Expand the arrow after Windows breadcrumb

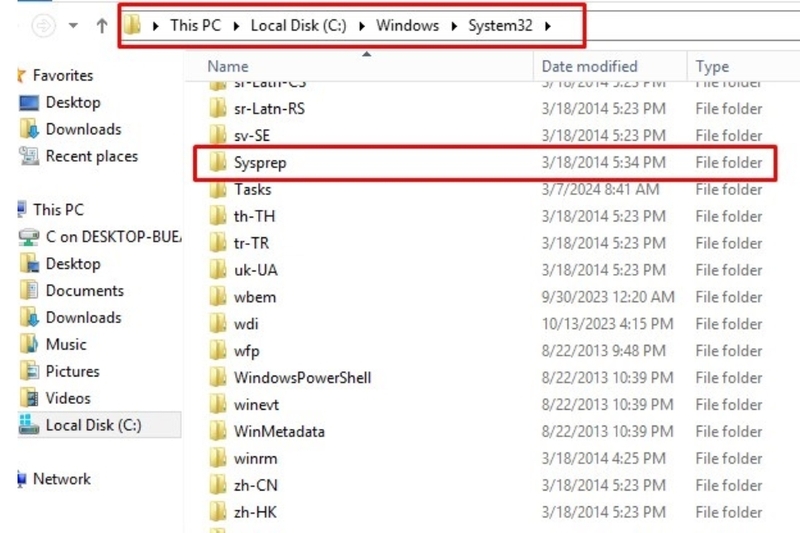(454, 26)
